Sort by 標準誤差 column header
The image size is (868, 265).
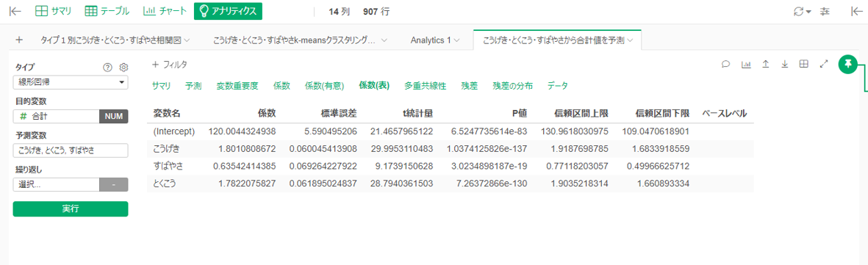pyautogui.click(x=339, y=113)
